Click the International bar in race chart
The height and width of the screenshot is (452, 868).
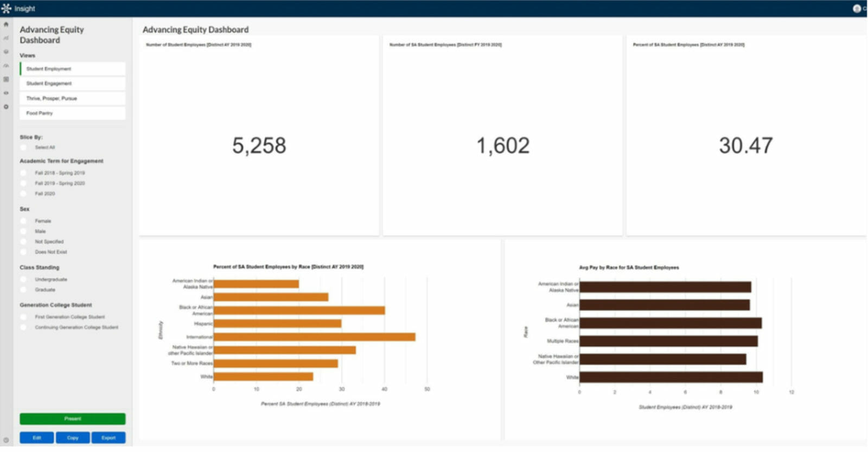tap(314, 337)
